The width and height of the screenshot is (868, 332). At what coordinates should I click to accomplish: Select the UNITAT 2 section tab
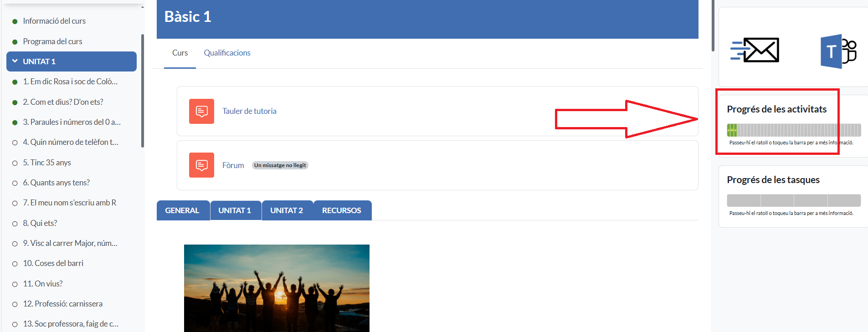[x=287, y=210]
